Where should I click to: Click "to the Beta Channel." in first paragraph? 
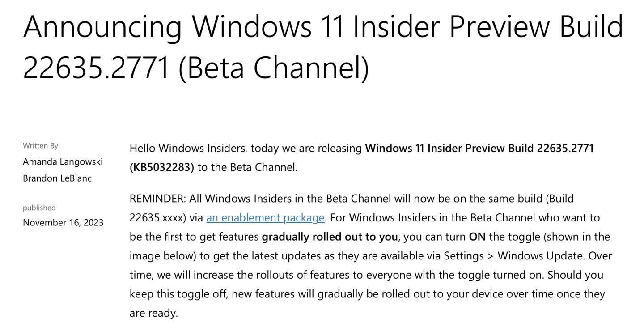click(247, 167)
